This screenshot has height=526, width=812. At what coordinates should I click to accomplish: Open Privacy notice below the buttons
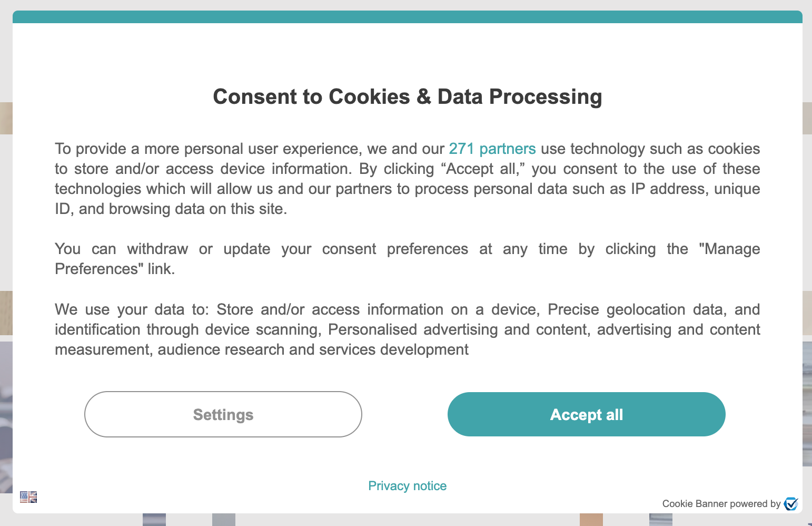coord(407,485)
